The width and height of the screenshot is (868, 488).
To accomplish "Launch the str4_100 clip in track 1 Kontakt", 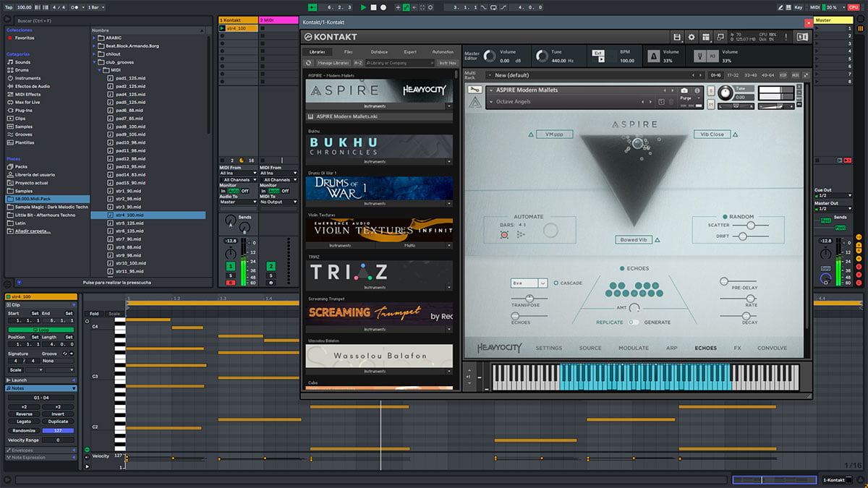I will (x=222, y=28).
